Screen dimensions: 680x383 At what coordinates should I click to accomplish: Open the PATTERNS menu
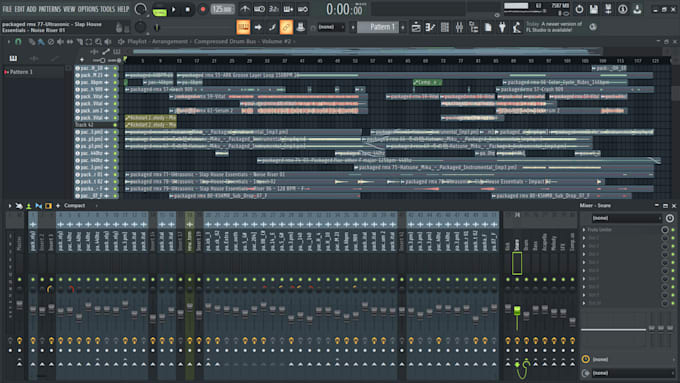(x=50, y=9)
